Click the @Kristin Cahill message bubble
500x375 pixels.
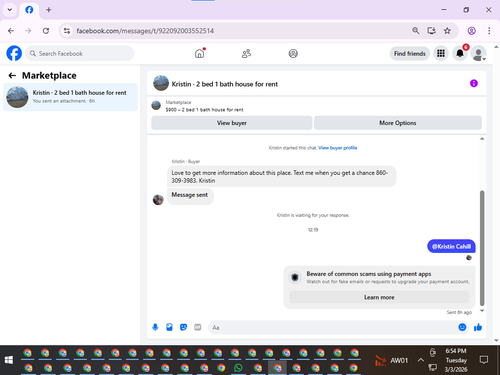451,246
